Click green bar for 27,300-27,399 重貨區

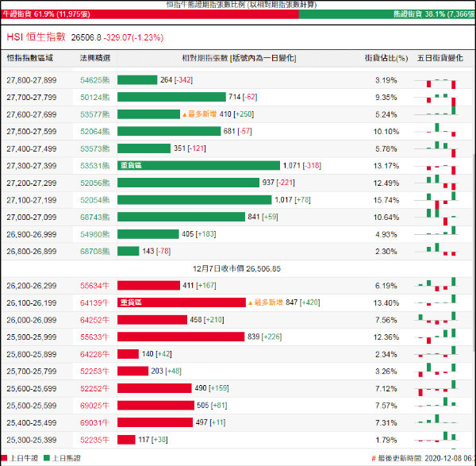[x=198, y=166]
